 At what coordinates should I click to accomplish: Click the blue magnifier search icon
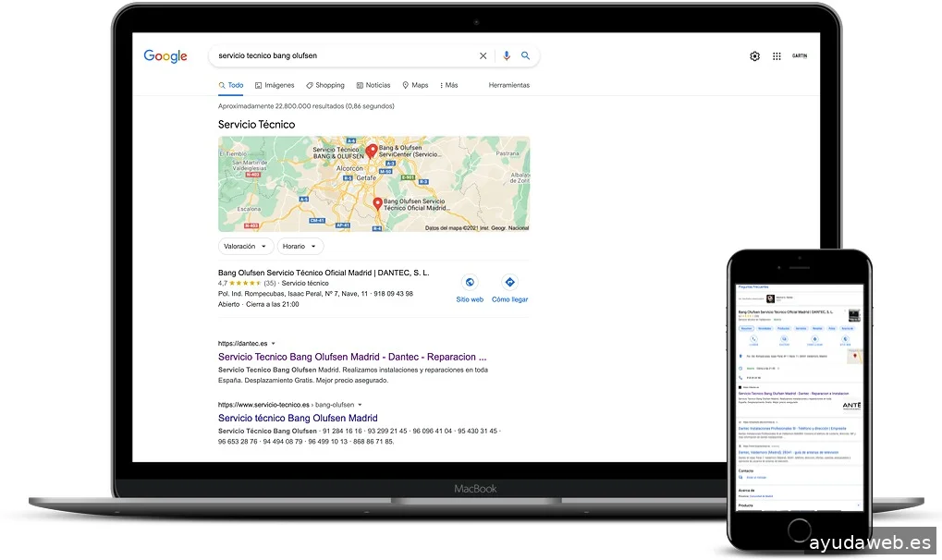coord(526,55)
